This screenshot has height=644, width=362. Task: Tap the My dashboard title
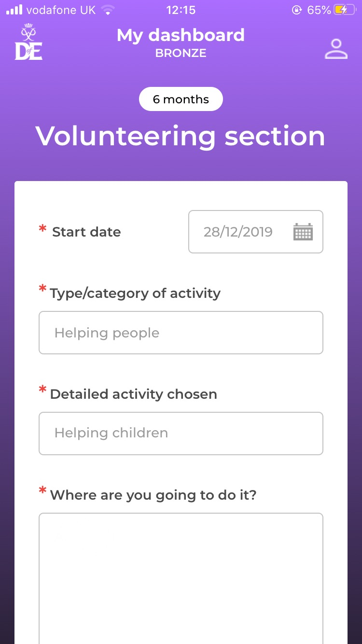pyautogui.click(x=181, y=35)
